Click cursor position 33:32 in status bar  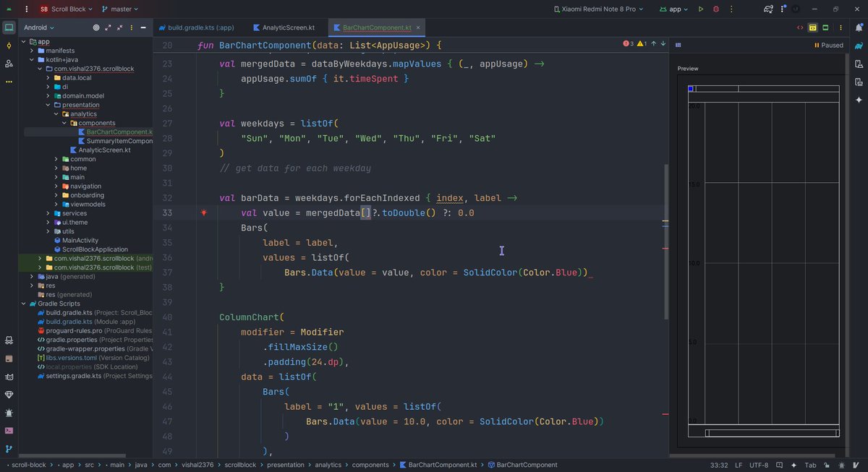(719, 465)
